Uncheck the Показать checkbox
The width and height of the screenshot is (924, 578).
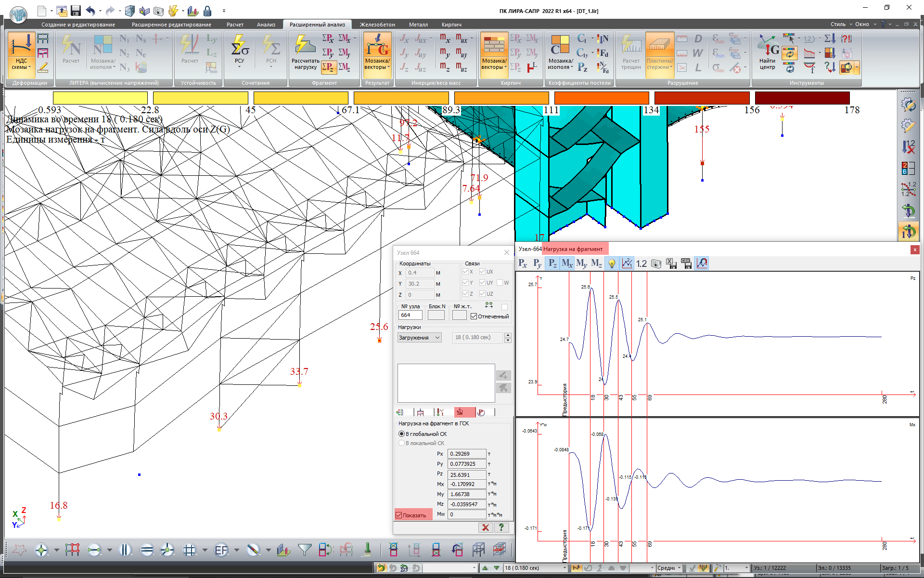pos(399,515)
